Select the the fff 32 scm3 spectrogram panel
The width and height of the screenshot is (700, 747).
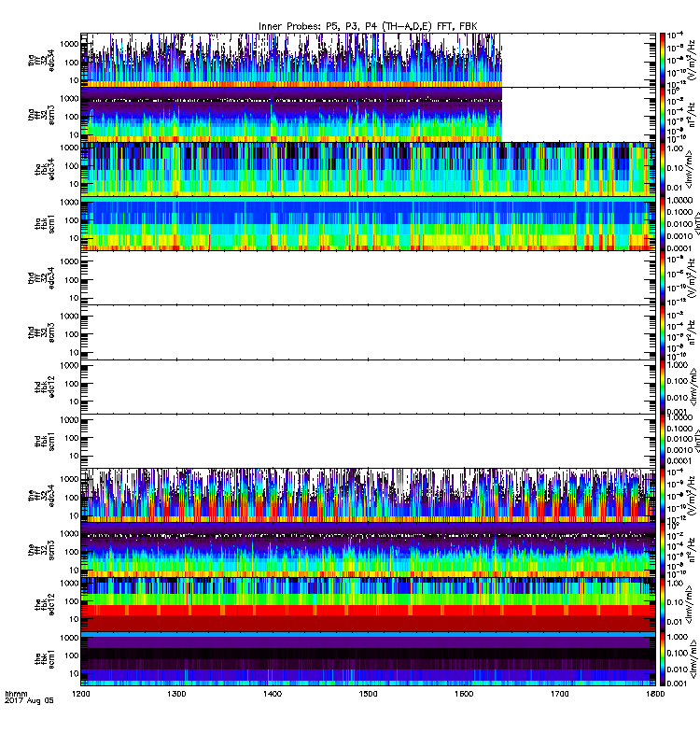pyautogui.click(x=368, y=550)
